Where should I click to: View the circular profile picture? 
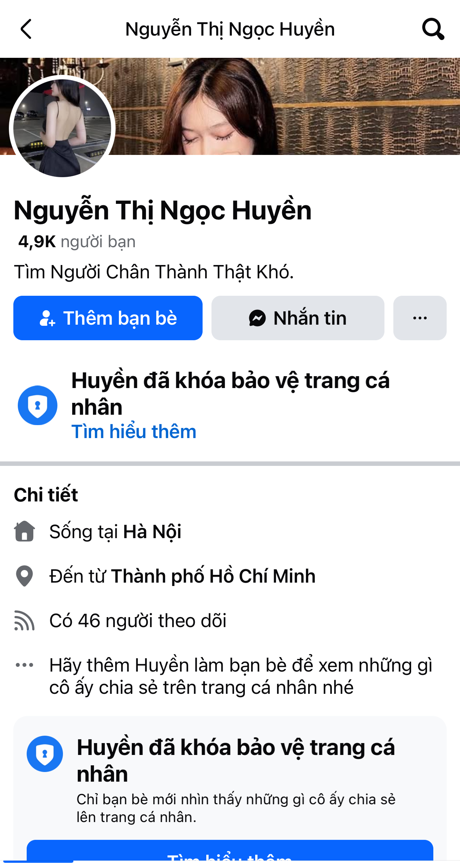point(62,128)
